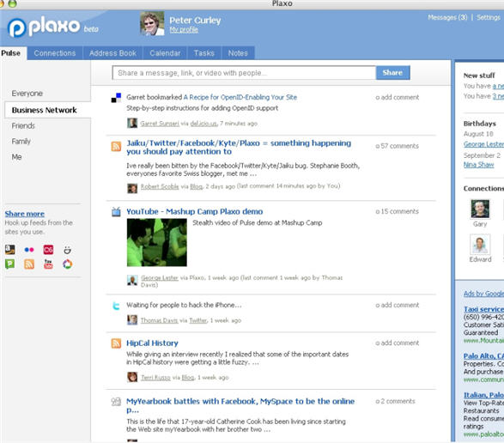Open the 57 comments link

coord(398,146)
